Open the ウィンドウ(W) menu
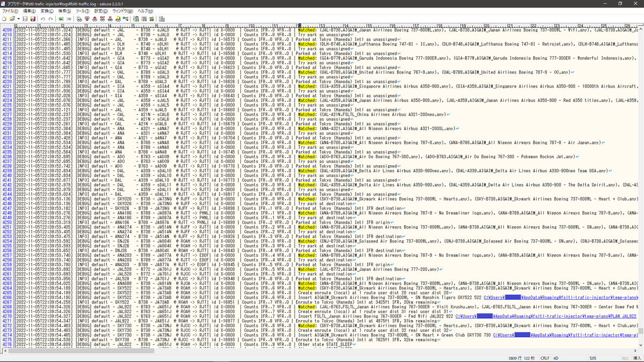This screenshot has height=362, width=644. pyautogui.click(x=123, y=11)
